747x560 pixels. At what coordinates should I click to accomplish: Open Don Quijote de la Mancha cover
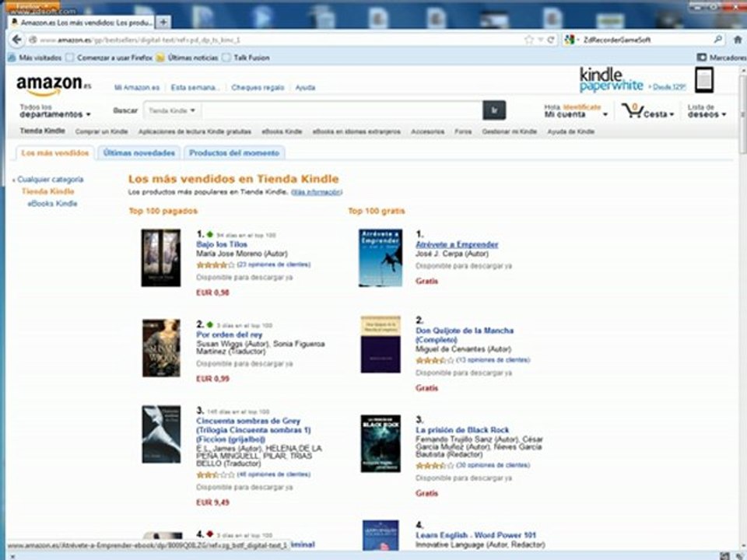click(x=381, y=345)
